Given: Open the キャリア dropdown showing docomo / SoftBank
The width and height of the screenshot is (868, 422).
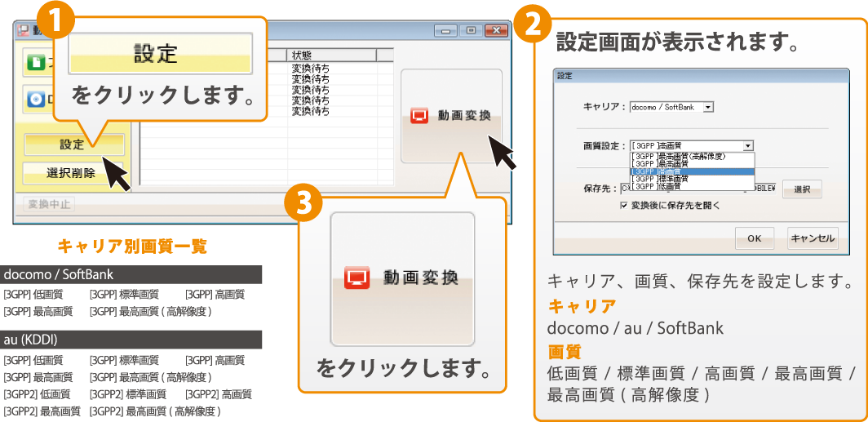Looking at the screenshot, I should [x=671, y=106].
